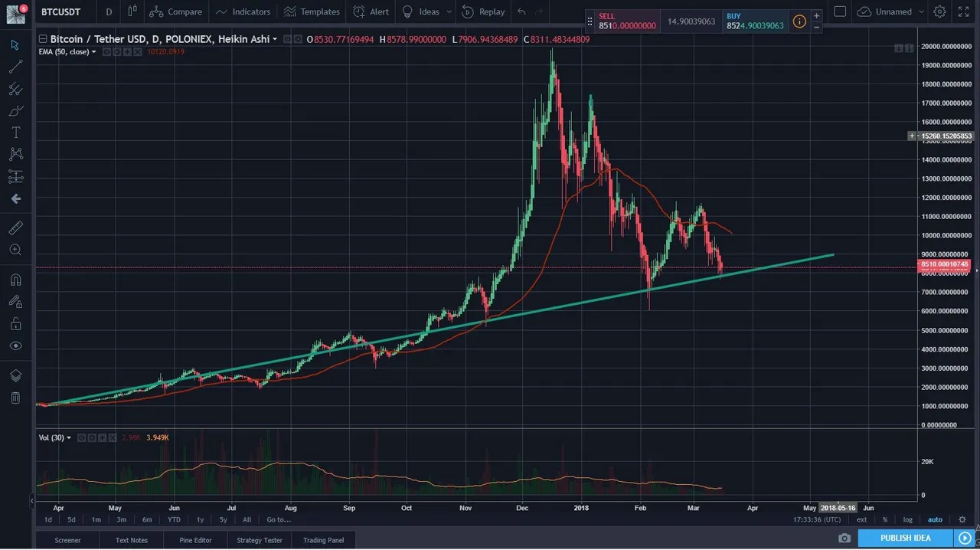Toggle stay in drawing mode
The width and height of the screenshot is (980, 550).
pyautogui.click(x=15, y=302)
